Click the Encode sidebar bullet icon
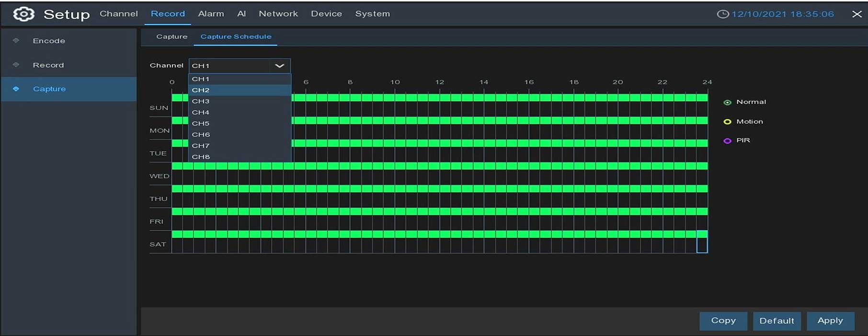This screenshot has height=336, width=868. point(16,41)
